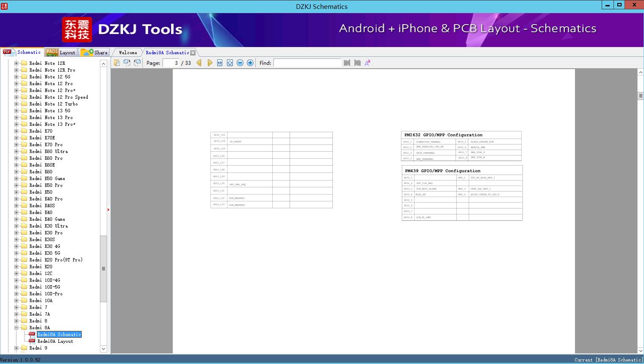Click the tree panel scrollbar thumb
Viewport: 644px width, 364px height.
point(103,269)
